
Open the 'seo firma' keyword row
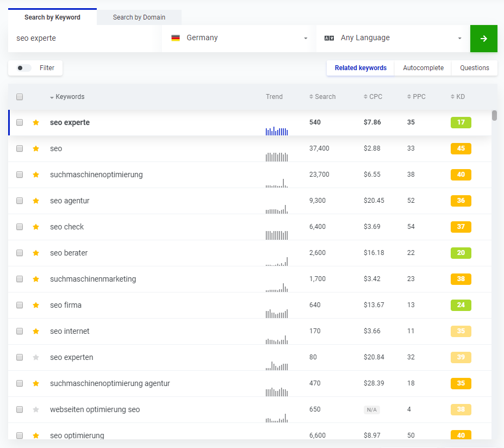coord(66,305)
